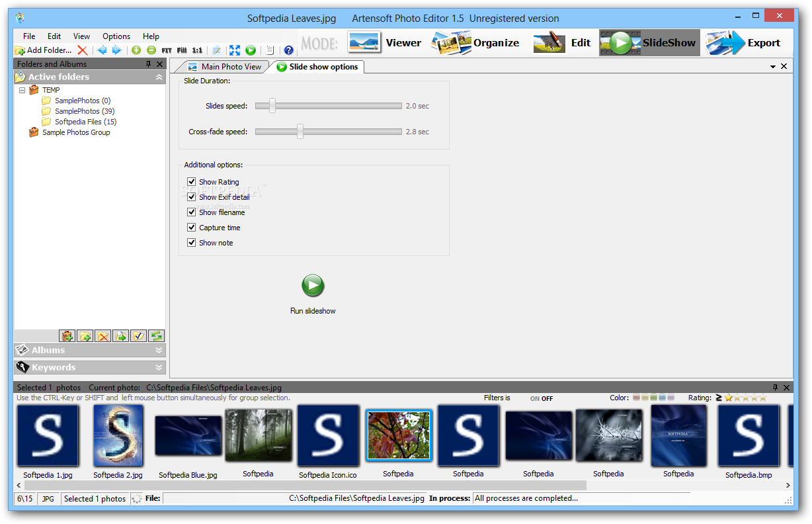Set rating filter to first star
The width and height of the screenshot is (812, 524).
729,398
